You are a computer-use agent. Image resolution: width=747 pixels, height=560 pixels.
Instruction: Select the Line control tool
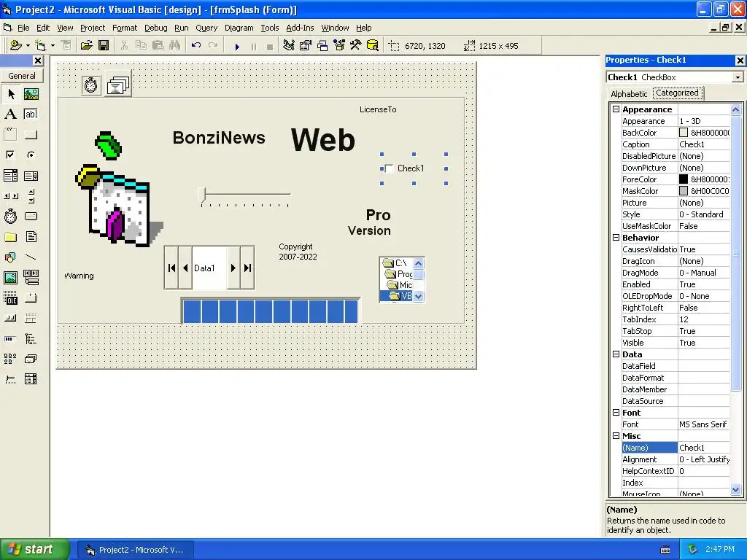coord(31,257)
